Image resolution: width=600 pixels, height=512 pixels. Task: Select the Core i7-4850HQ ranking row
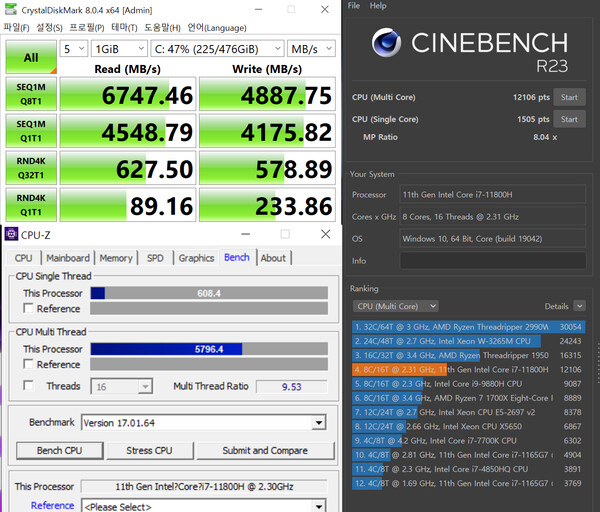468,469
